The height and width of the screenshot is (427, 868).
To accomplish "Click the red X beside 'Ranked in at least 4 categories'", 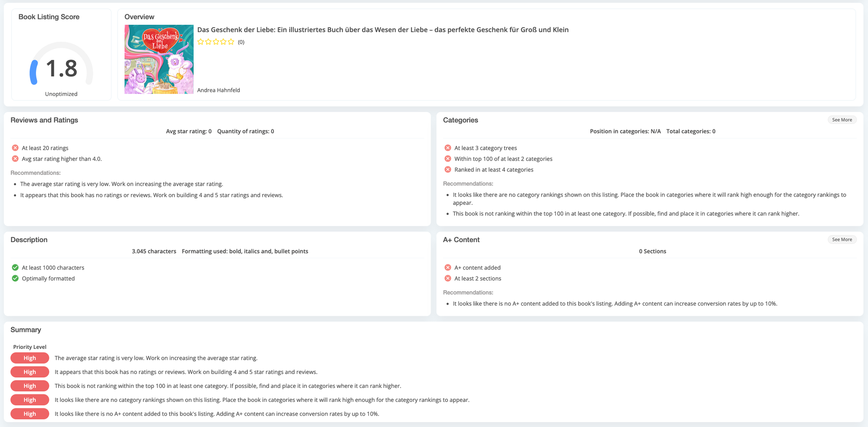I will [x=447, y=169].
